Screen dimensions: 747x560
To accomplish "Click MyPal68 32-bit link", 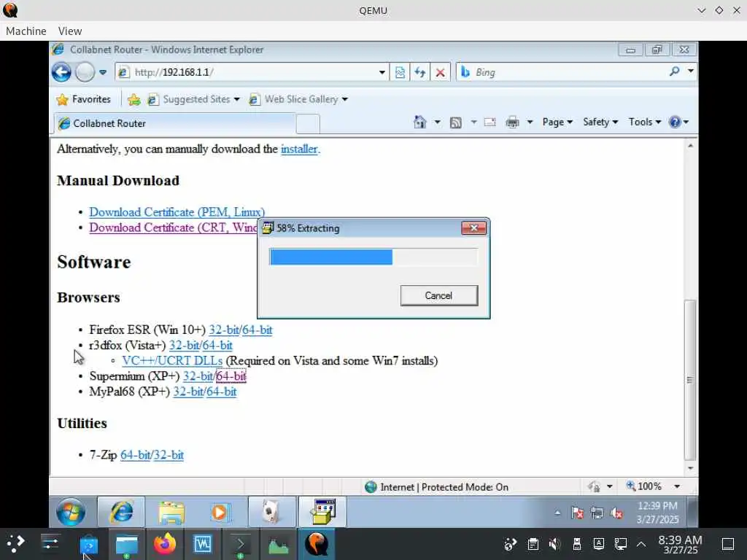I will click(188, 392).
